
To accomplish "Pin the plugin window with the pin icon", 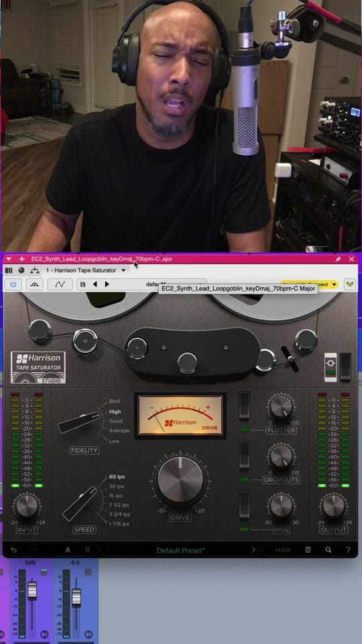I will 338,259.
